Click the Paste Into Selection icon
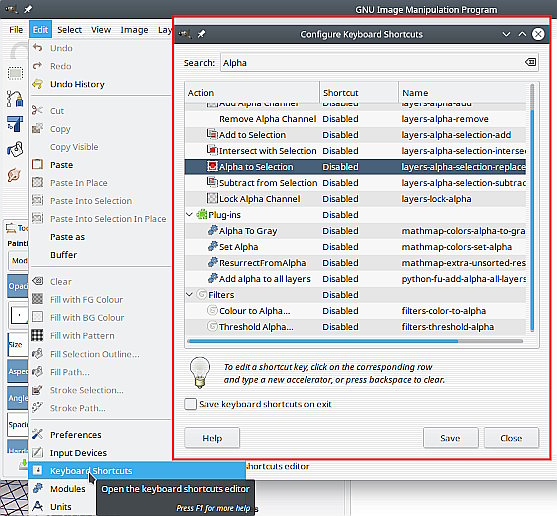557x516 pixels. [37, 200]
